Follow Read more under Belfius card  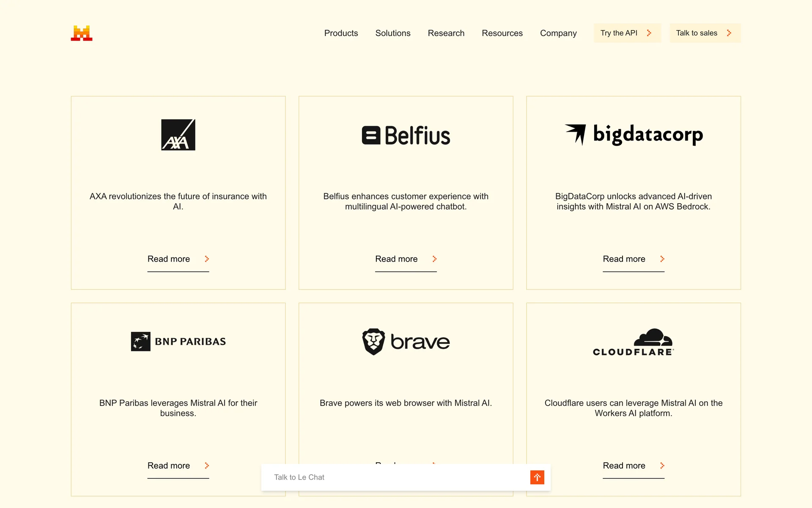pyautogui.click(x=406, y=259)
